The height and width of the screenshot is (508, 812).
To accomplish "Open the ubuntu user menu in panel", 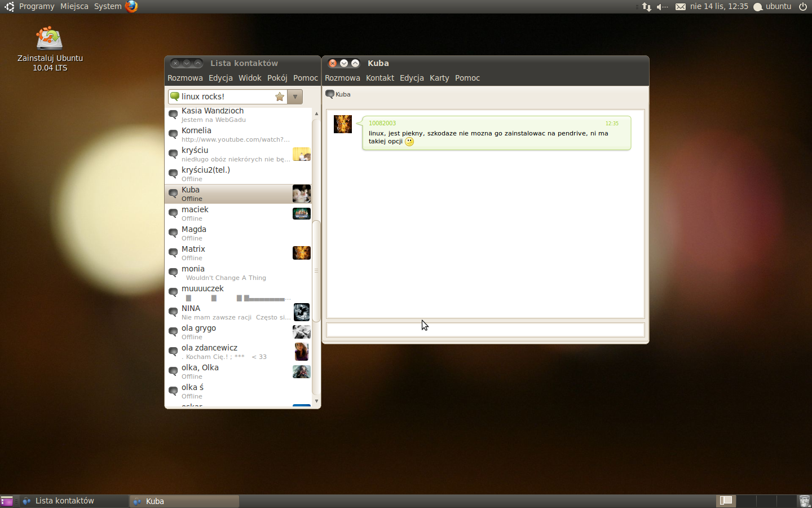I will tap(773, 7).
